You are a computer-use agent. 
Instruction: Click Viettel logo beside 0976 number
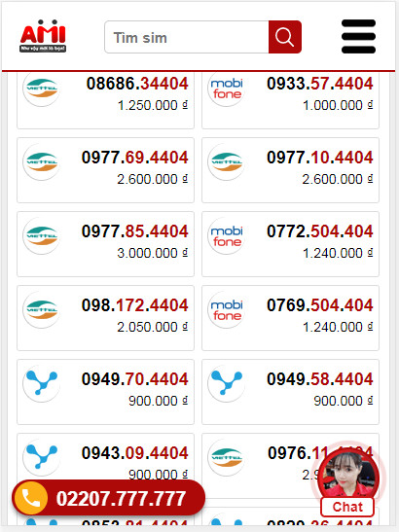226,458
